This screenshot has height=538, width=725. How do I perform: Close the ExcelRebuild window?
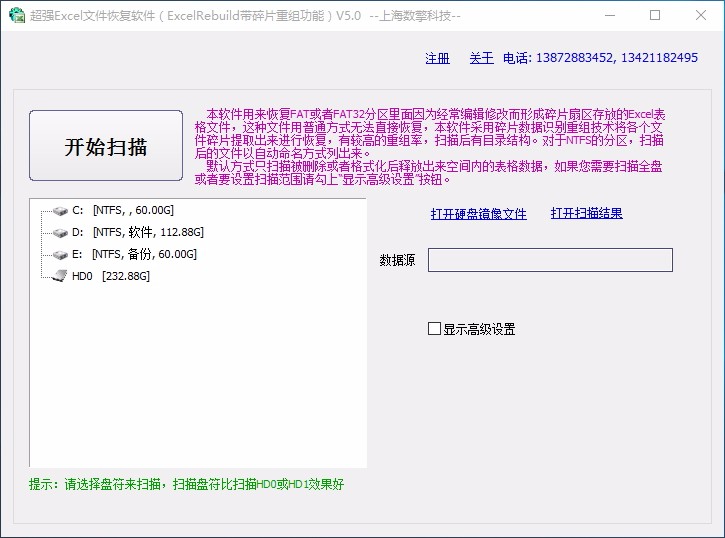pos(700,15)
